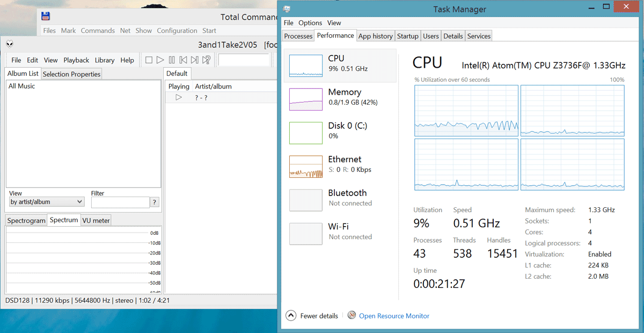Click the foobar2000 status bar track info

tap(87, 300)
